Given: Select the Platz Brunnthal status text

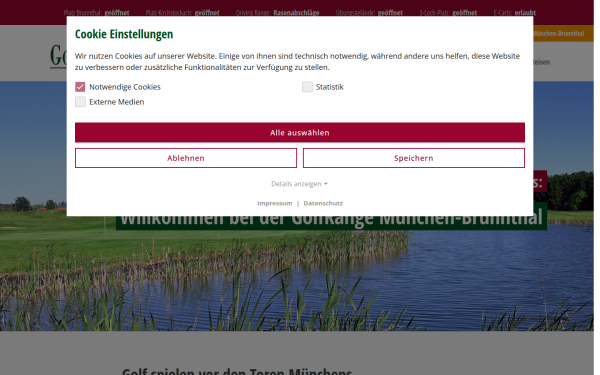Looking at the screenshot, I should coord(96,13).
